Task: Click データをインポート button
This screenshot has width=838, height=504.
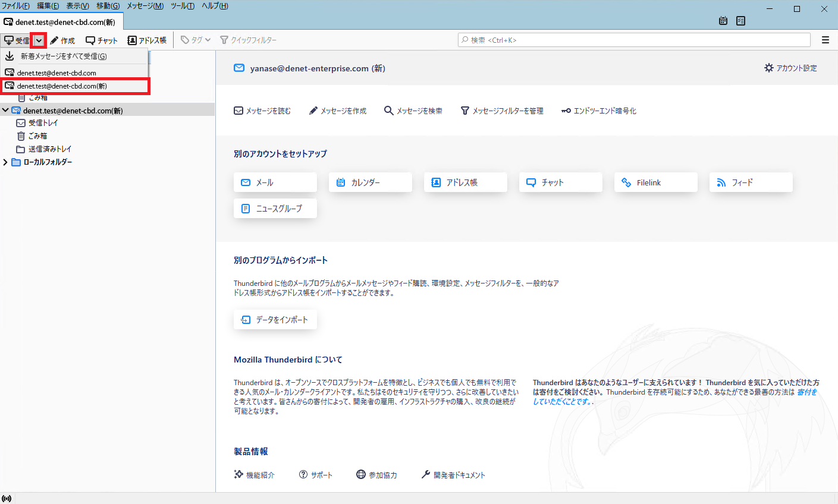Action: (275, 320)
